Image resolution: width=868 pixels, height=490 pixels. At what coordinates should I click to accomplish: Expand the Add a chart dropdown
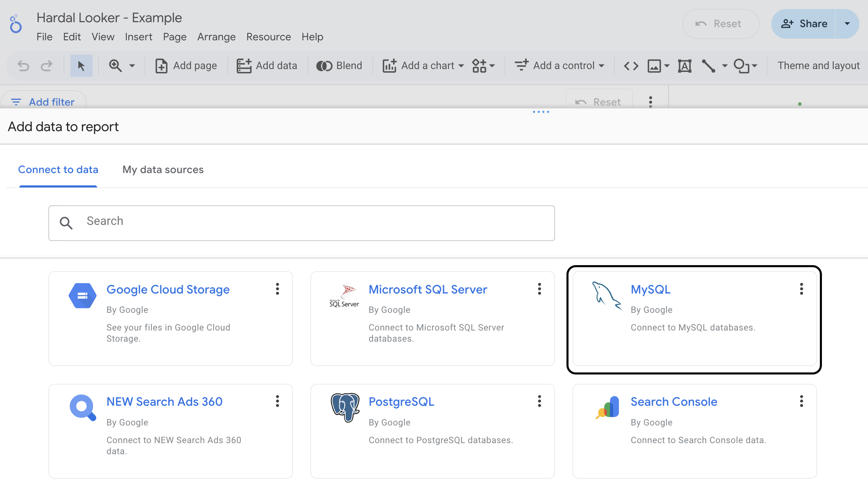pyautogui.click(x=461, y=66)
